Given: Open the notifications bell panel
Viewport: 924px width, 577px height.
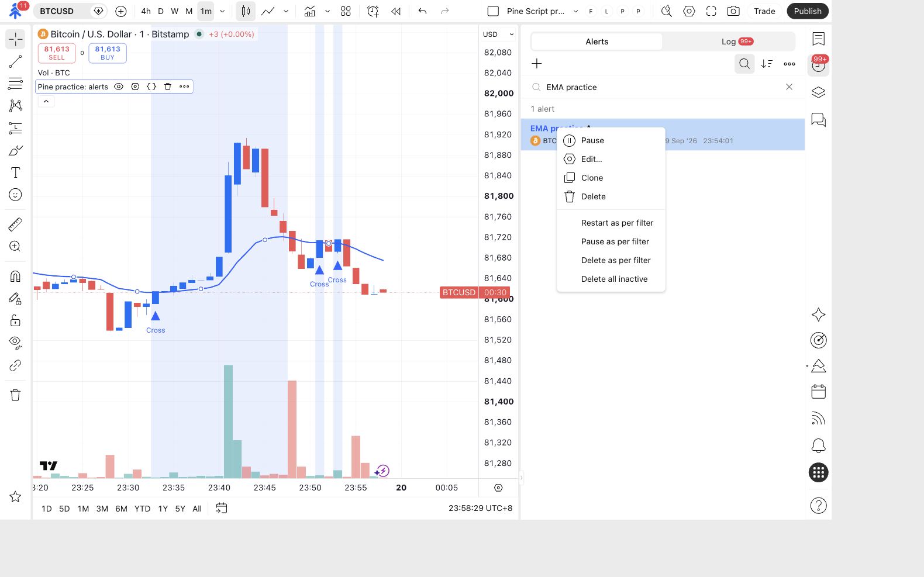Looking at the screenshot, I should tap(819, 445).
